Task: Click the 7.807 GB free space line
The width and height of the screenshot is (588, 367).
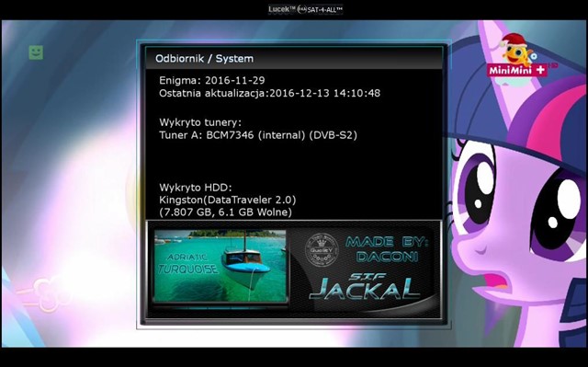Action: (x=225, y=212)
